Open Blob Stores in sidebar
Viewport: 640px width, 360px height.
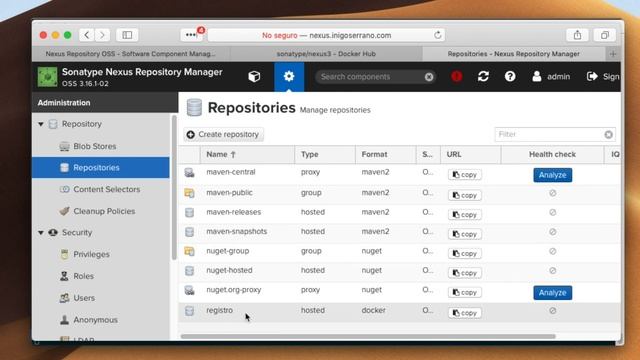pyautogui.click(x=94, y=146)
